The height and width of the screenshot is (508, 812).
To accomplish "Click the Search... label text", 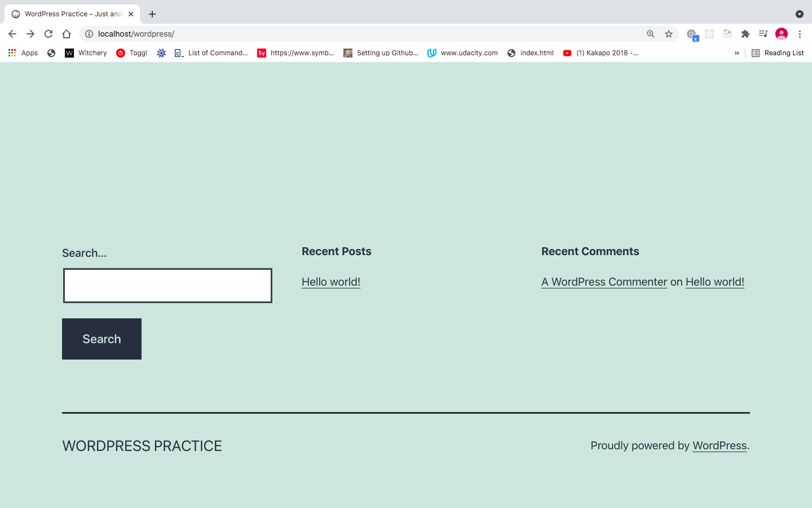I will tap(84, 253).
